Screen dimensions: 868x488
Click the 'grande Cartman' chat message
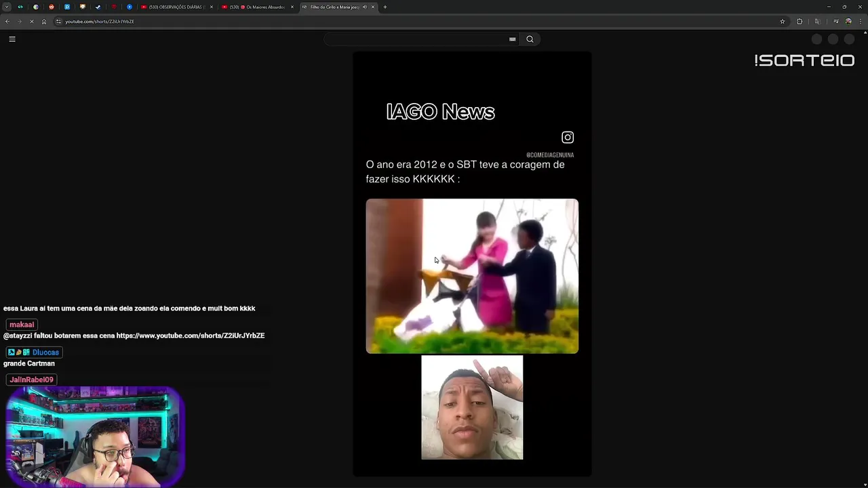[29, 363]
